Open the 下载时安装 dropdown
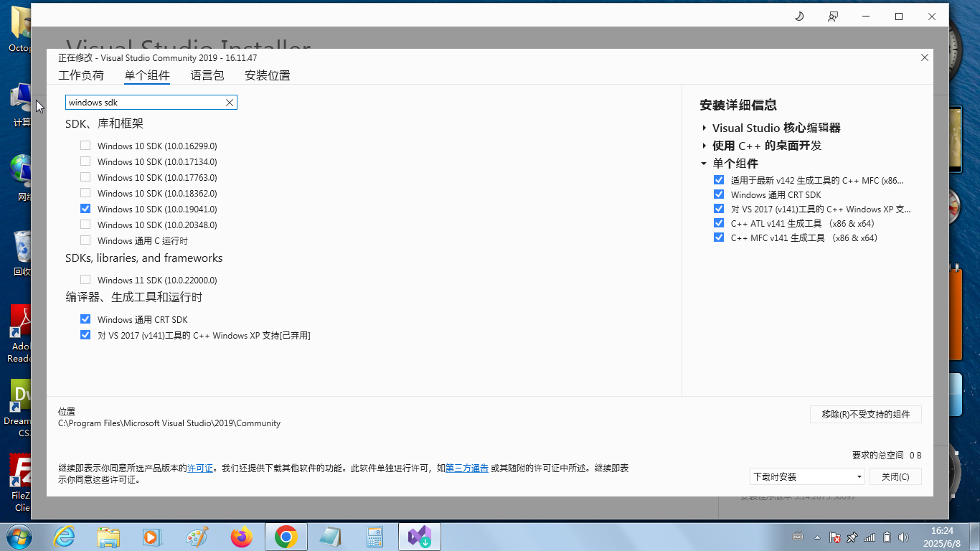The height and width of the screenshot is (551, 980). tap(806, 476)
